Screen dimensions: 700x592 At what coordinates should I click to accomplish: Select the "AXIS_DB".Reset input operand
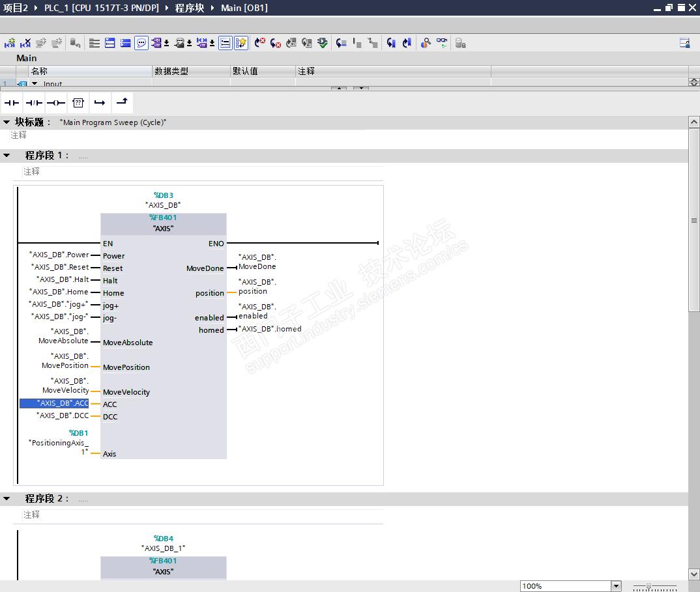tap(60, 267)
